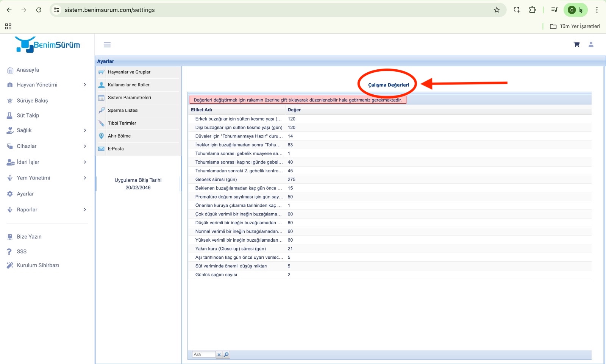Select Kullanıcılar ve Roller section
Screen dimensions: 606x364
[x=128, y=85]
